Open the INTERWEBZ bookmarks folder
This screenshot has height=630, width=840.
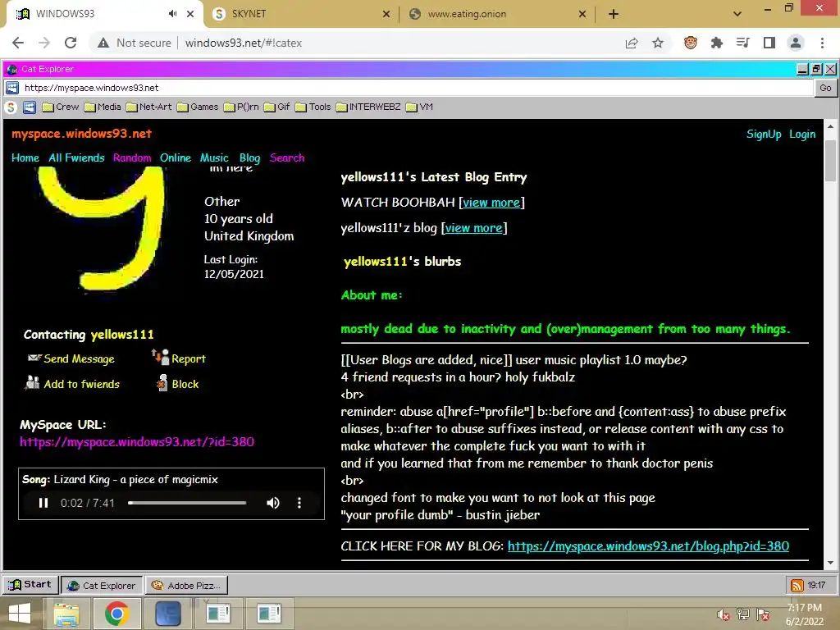coord(368,107)
